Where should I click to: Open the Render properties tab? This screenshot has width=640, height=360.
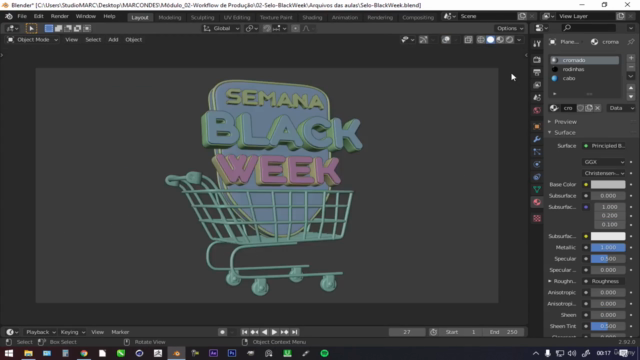537,60
